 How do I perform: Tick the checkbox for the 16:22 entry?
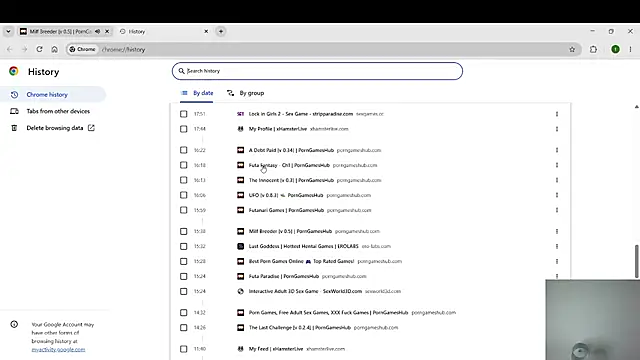click(x=184, y=150)
